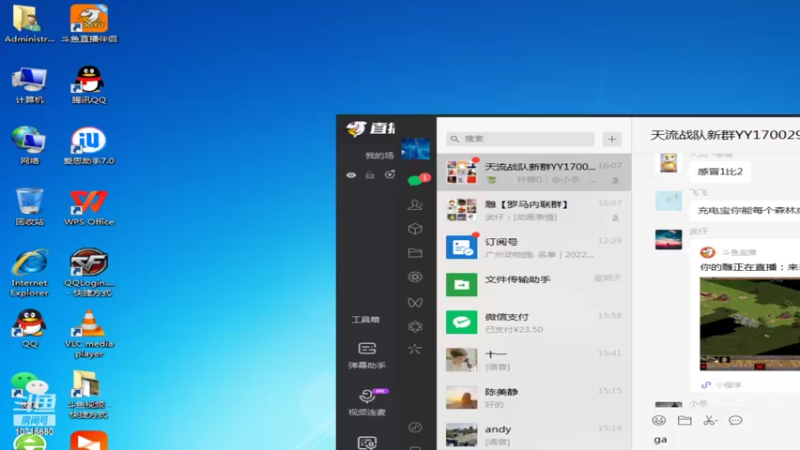The width and height of the screenshot is (800, 450).
Task: Select the 雕【罗马内联群】chat
Action: point(534,210)
